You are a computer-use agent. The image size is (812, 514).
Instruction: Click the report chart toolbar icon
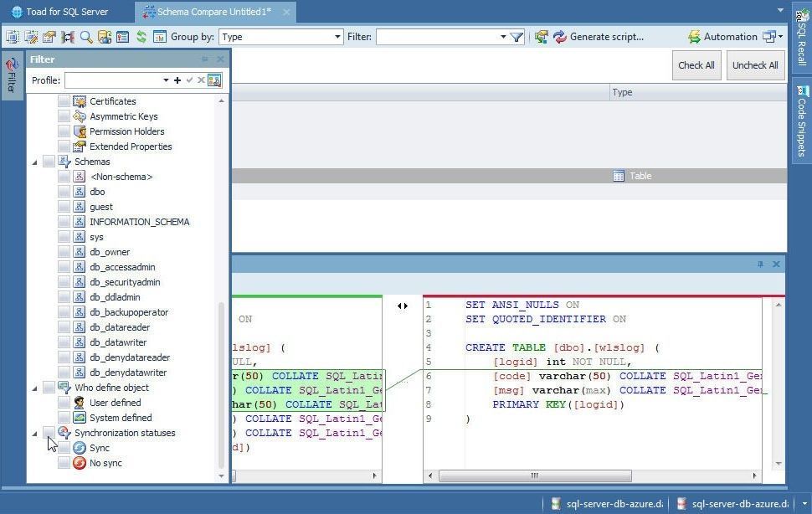click(x=160, y=37)
